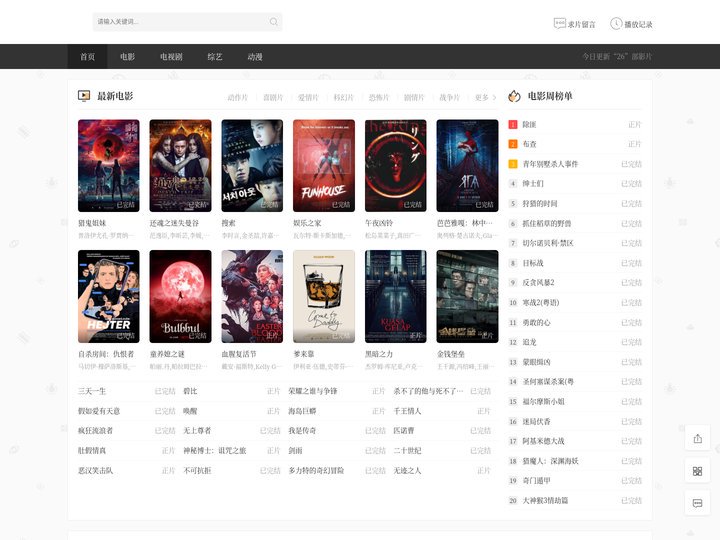Image resolution: width=720 pixels, height=540 pixels.
Task: Open 无上尊者 in the list
Action: coord(197,431)
